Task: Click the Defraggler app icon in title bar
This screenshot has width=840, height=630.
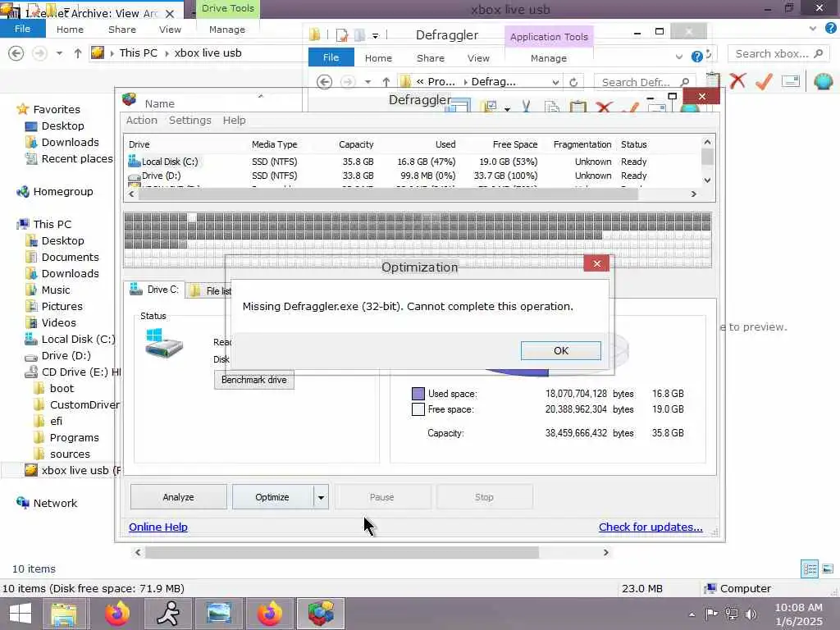Action: 129,99
